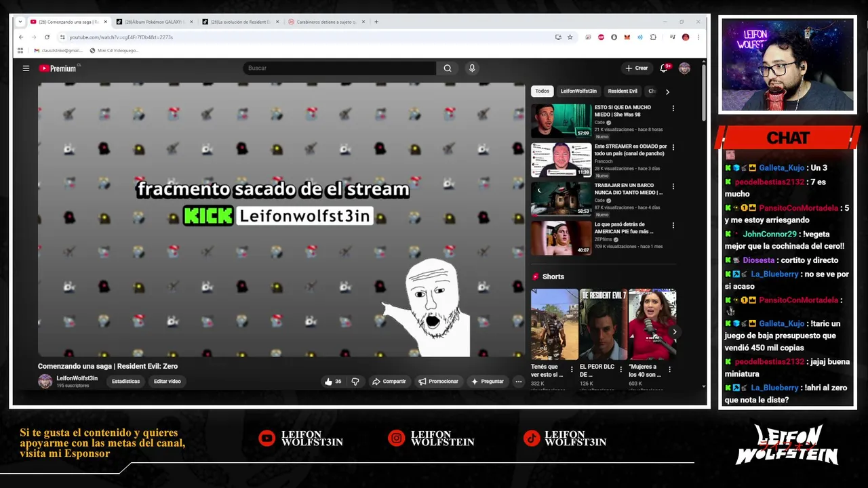Click the 'Compartir' share button
Screen dimensions: 868x488
pos(389,382)
